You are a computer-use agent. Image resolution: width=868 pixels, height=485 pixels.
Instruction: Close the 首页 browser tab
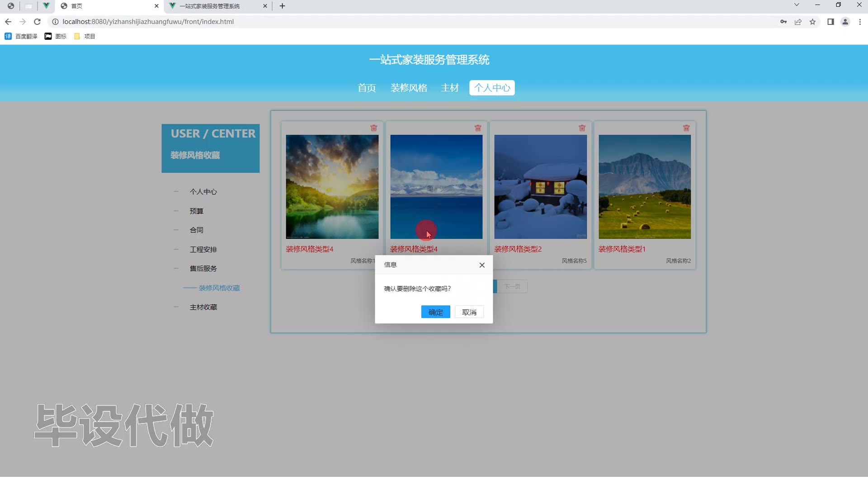tap(156, 6)
